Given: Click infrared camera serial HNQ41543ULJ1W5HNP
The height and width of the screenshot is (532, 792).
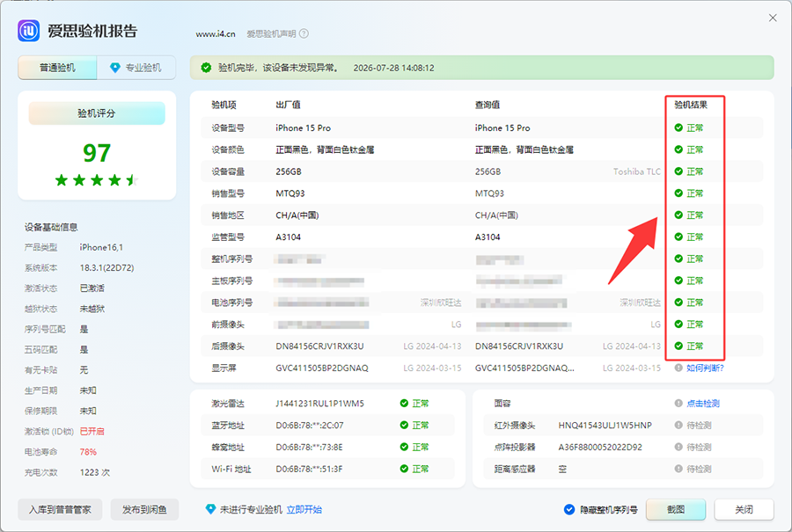Looking at the screenshot, I should tap(605, 425).
